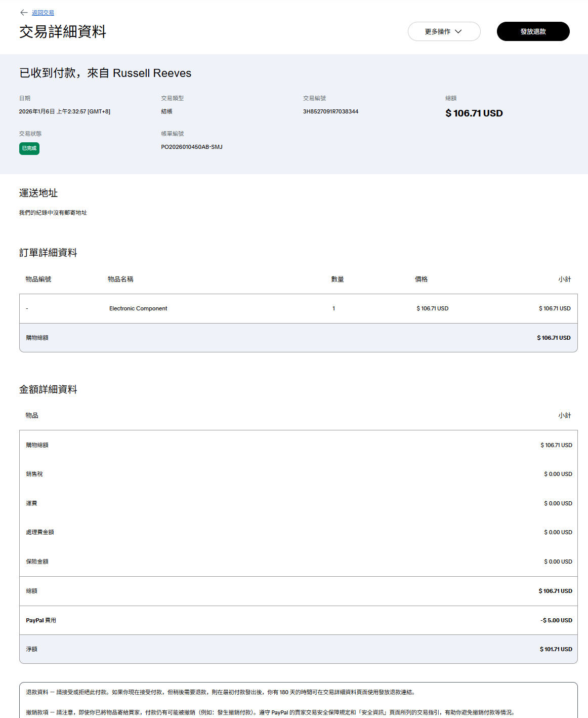Click the -$5.00 USD fee amount

[x=556, y=620]
